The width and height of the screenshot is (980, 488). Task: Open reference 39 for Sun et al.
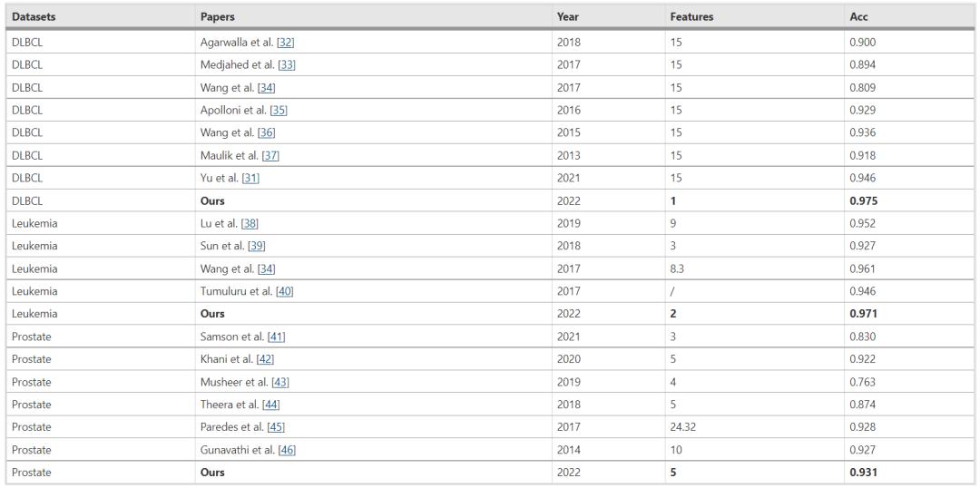pos(256,246)
